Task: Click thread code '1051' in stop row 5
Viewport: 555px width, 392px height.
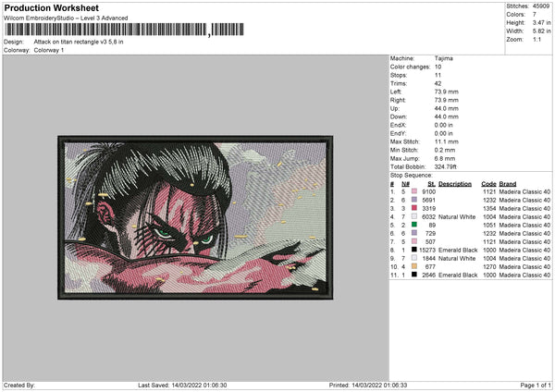Action: [x=489, y=225]
